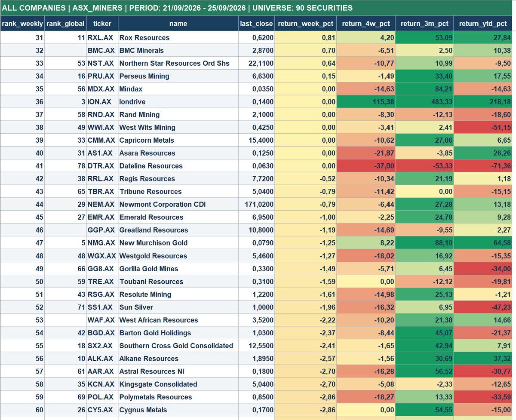
Task: Select Capricorn Metals last close 15,4000
Action: click(256, 140)
